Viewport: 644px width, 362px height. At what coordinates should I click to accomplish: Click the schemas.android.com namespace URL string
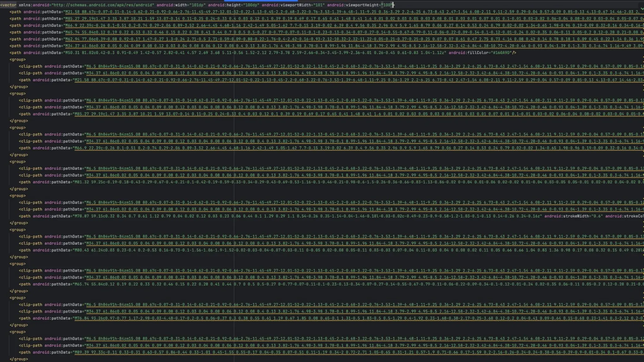[x=103, y=5]
